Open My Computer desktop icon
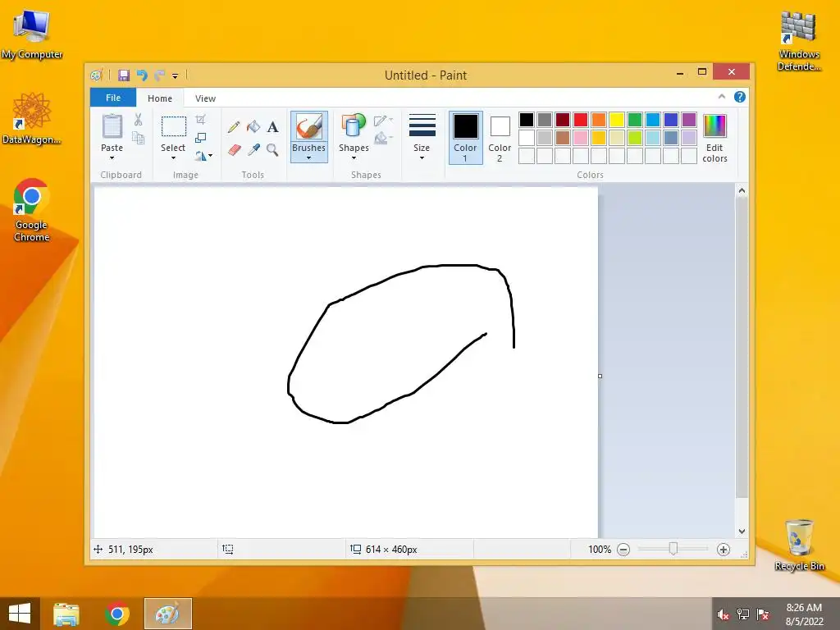840x630 pixels. click(32, 34)
